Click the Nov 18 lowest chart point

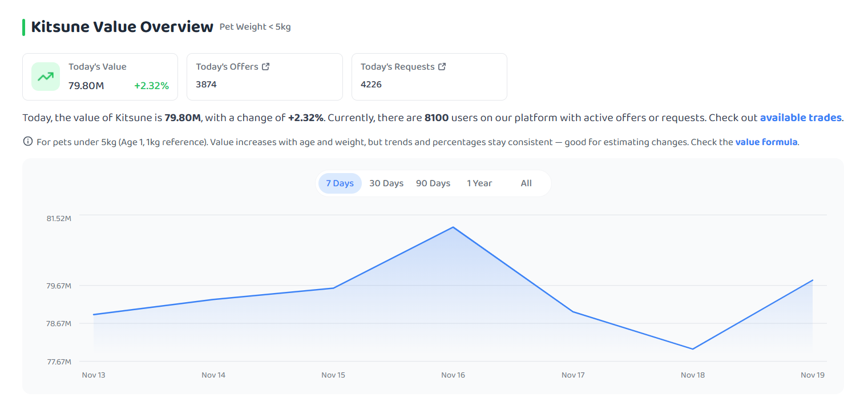point(693,349)
